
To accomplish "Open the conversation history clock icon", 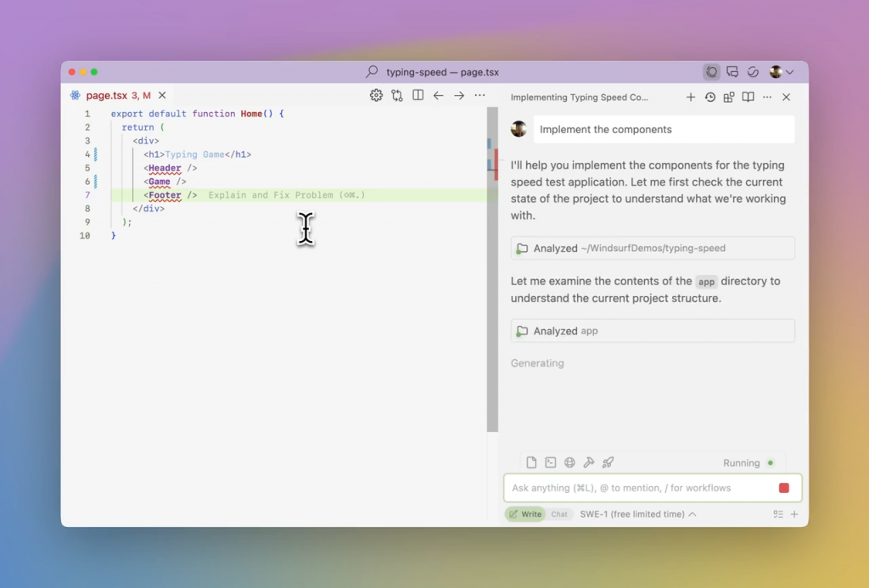I will (710, 97).
